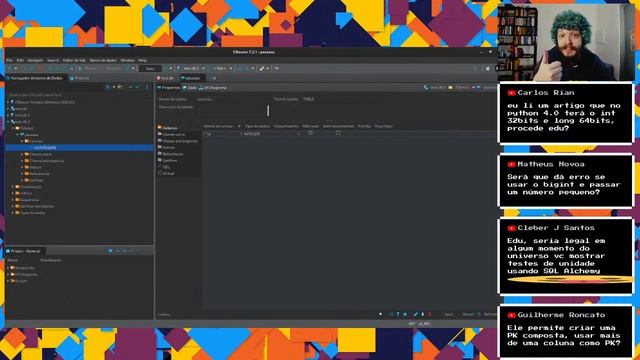
Task: Open the DDL section in table editor
Action: pyautogui.click(x=164, y=167)
